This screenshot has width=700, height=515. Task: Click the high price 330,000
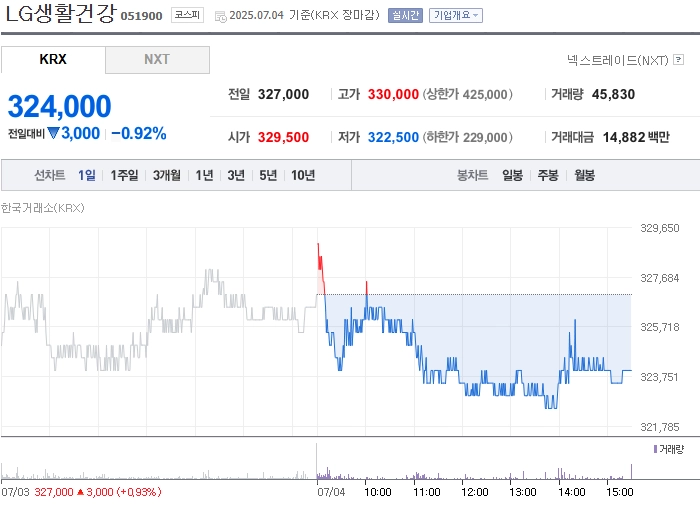pos(393,94)
